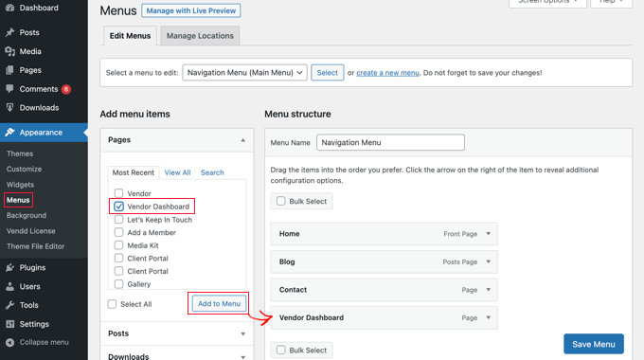Open the Search pages tab
Viewport: 644px width, 360px height.
tap(212, 172)
